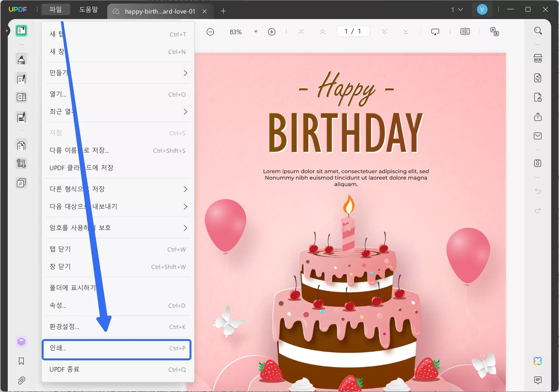Send the file by email icon

[x=538, y=136]
